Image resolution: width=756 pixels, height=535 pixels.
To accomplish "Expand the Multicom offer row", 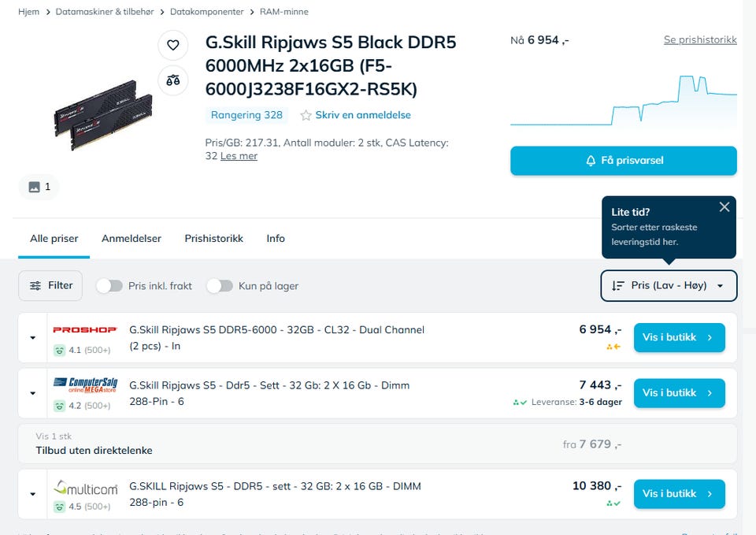I will pos(33,495).
